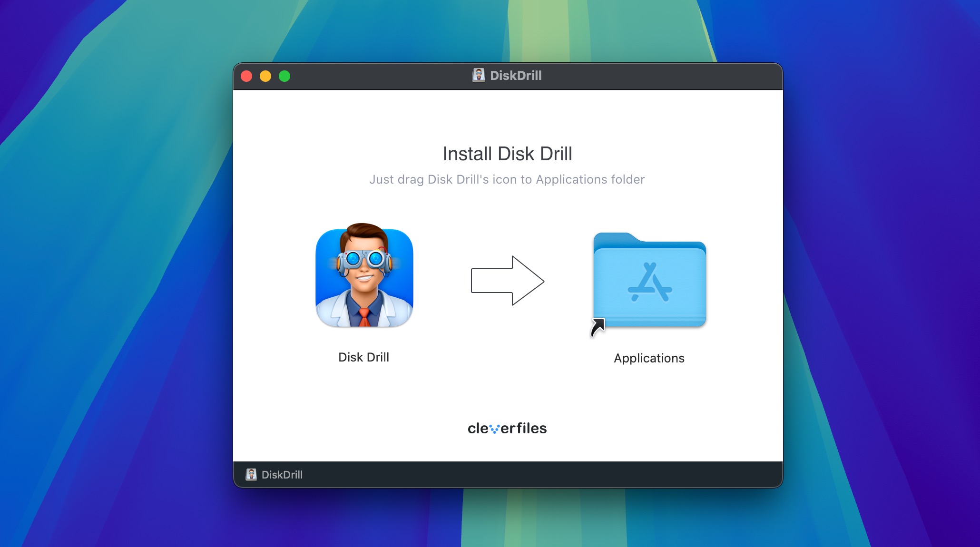
Task: Click the DiskDrill text in bottom path bar
Action: coord(282,475)
